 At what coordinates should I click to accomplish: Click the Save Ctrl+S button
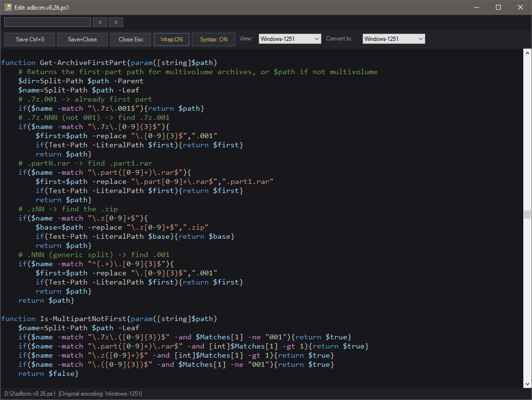[x=30, y=39]
